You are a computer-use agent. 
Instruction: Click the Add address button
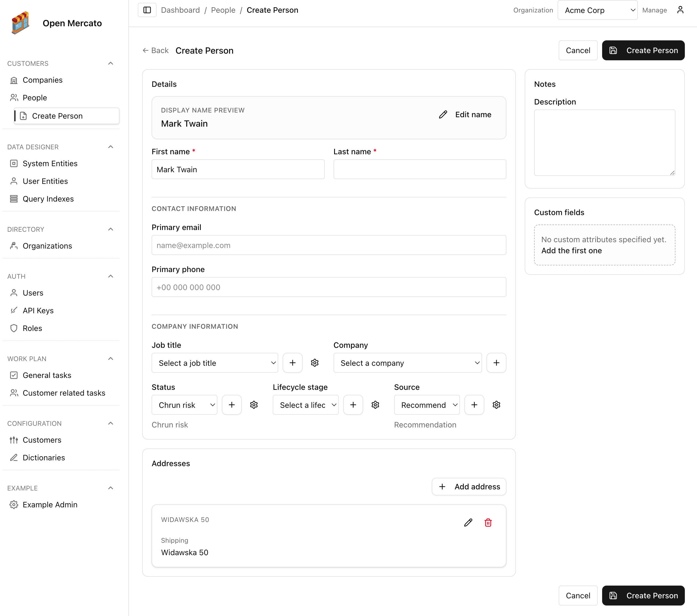coord(469,486)
